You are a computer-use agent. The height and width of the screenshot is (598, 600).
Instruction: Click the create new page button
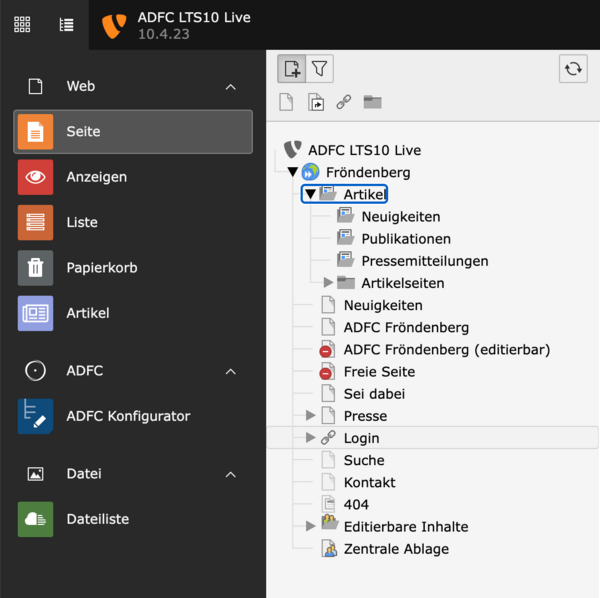pos(292,68)
